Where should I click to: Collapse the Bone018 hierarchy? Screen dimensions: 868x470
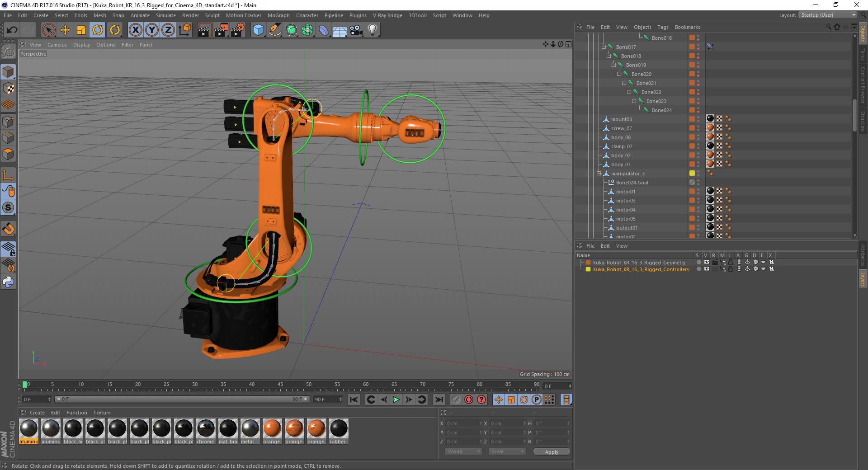[609, 56]
